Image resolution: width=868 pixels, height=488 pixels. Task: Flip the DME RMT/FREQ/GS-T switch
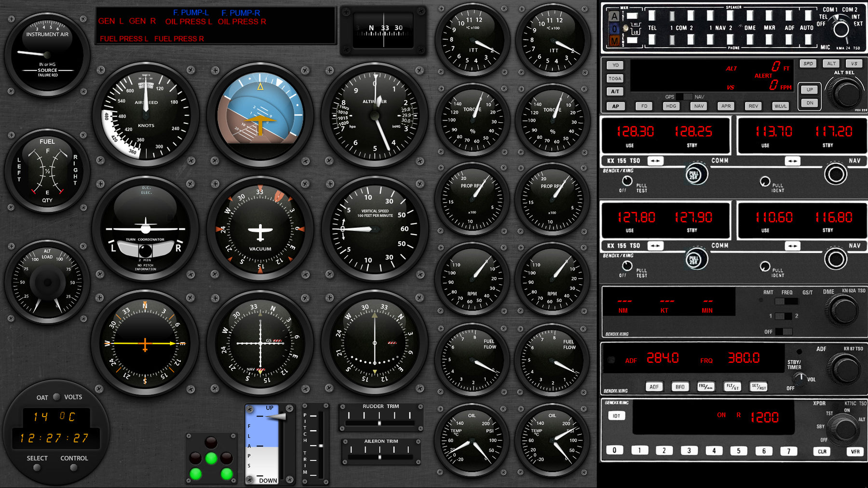coord(786,301)
